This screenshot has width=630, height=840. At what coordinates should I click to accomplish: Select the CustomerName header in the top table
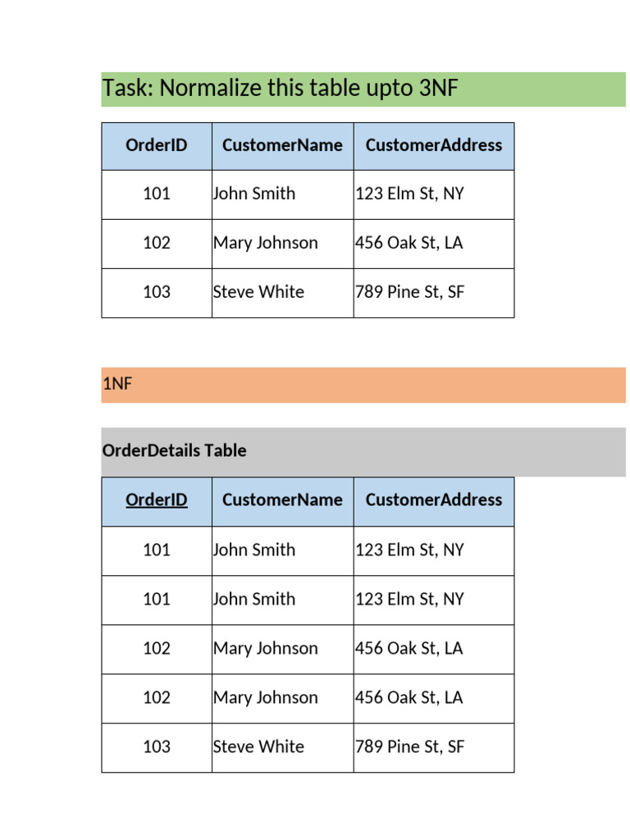click(x=282, y=146)
